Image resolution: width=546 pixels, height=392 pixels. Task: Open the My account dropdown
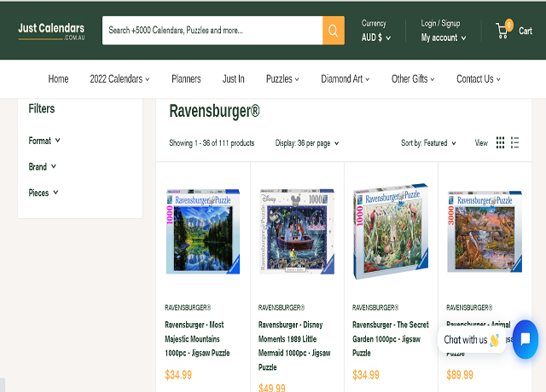[x=444, y=37]
